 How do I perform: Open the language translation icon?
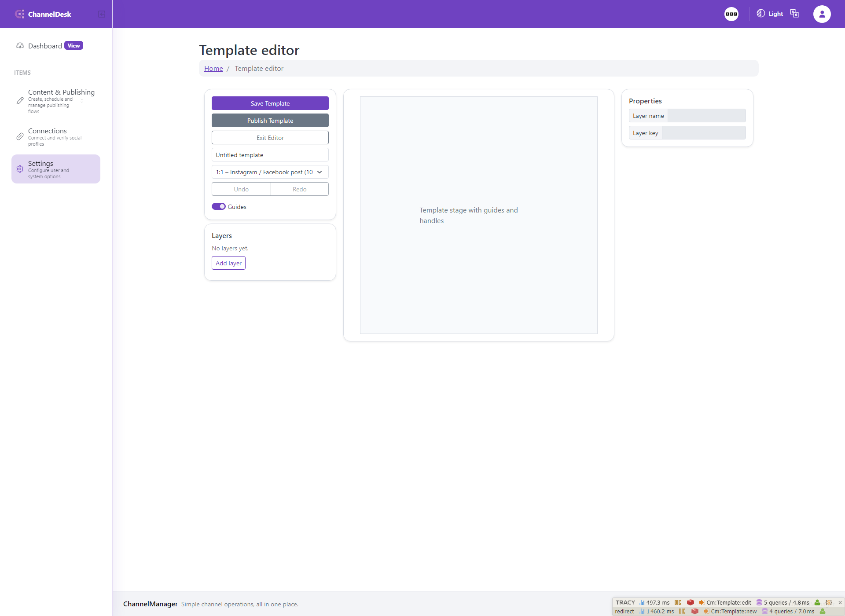coord(794,14)
